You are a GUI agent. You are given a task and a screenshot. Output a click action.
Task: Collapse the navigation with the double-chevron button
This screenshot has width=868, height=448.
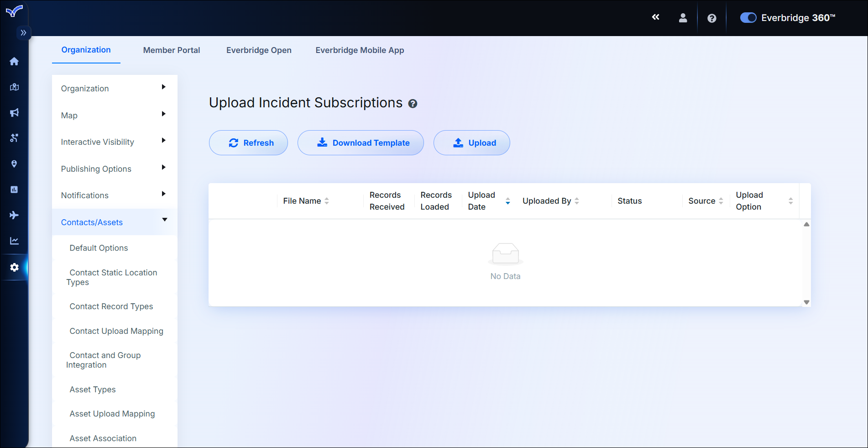pyautogui.click(x=656, y=17)
